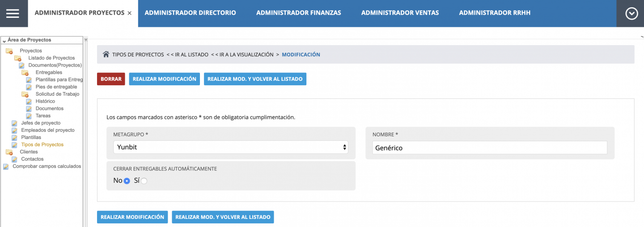Open the Administrador Ventas tab
This screenshot has height=227, width=644.
[400, 13]
